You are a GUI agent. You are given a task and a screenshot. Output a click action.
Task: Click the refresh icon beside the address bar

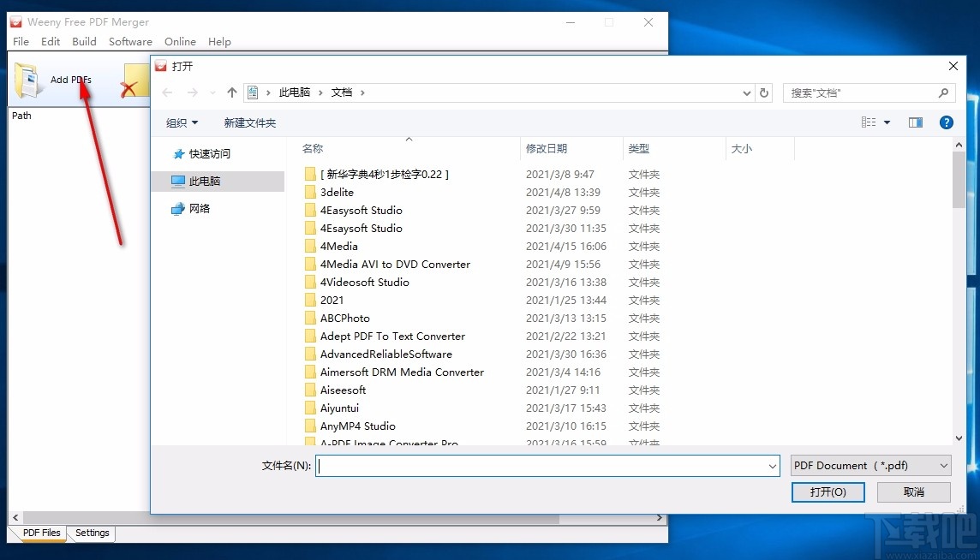pyautogui.click(x=763, y=92)
